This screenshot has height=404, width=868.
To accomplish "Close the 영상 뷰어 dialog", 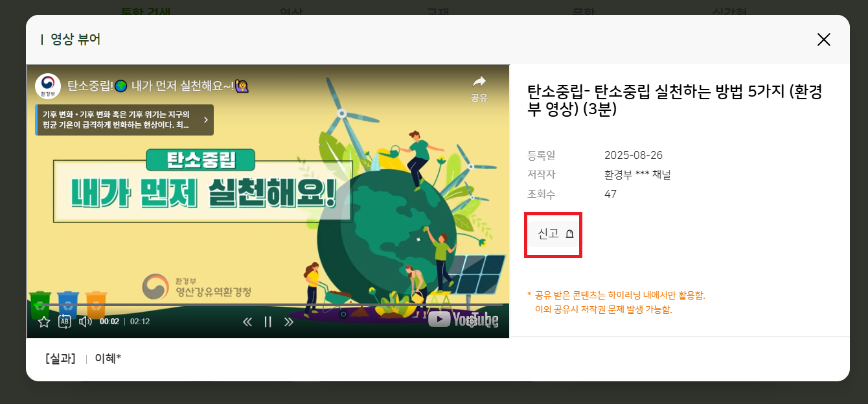I will click(x=823, y=40).
